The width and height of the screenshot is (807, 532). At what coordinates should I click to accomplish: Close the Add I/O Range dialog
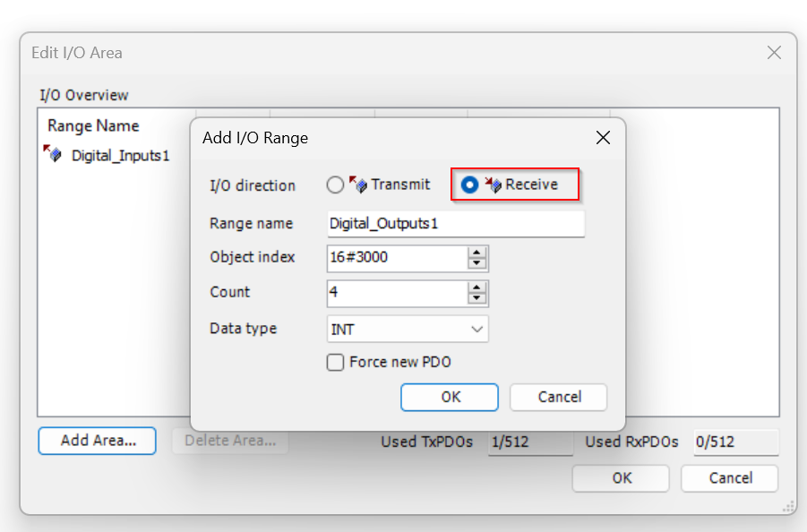(x=603, y=138)
